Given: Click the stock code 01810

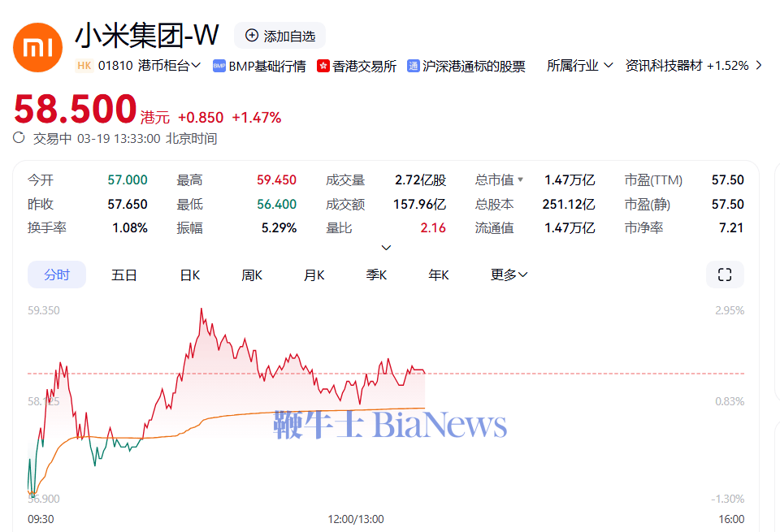Looking at the screenshot, I should 115,66.
